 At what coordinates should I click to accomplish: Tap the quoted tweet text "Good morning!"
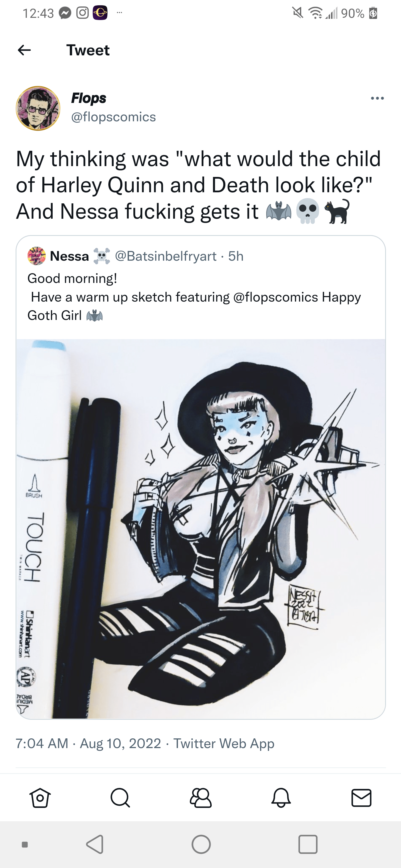click(72, 278)
